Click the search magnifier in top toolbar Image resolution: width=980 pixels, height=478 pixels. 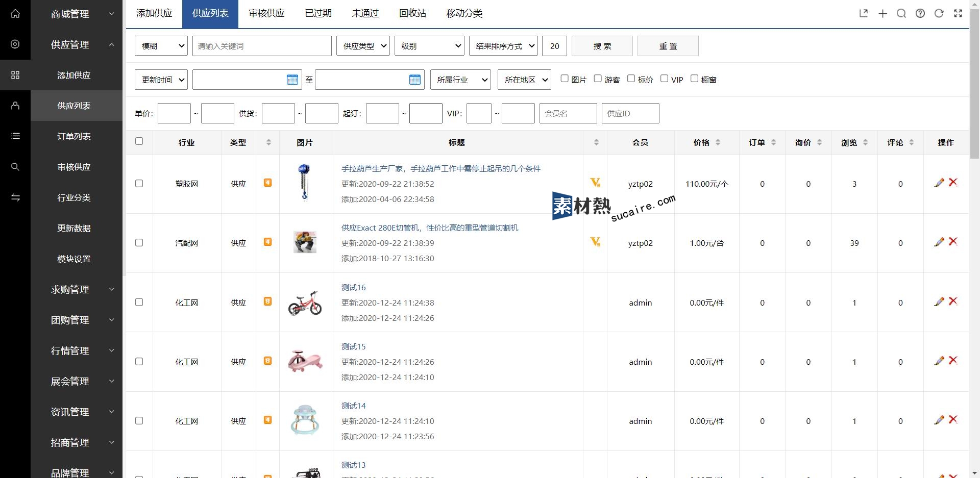901,14
